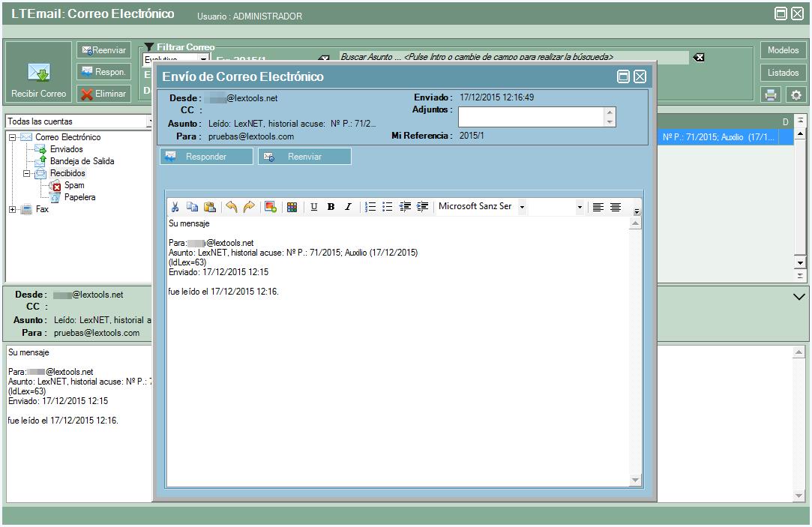Open settings with the gear icon
The width and height of the screenshot is (812, 527).
(796, 94)
